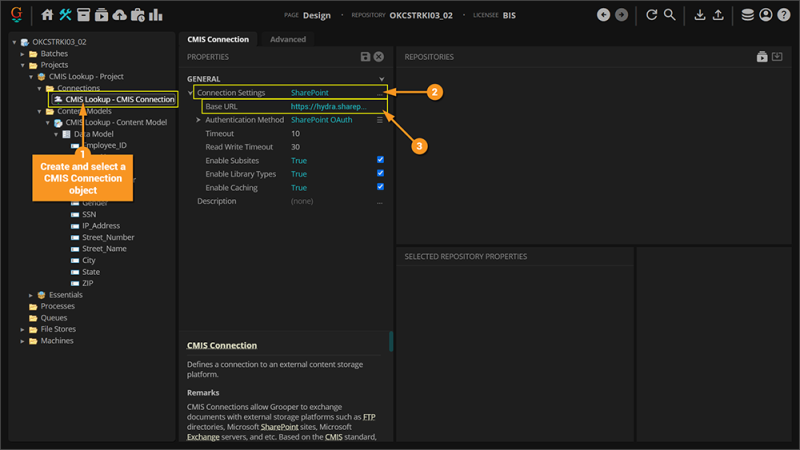The width and height of the screenshot is (800, 450).
Task: Select the SSN data field in tree
Action: 89,214
